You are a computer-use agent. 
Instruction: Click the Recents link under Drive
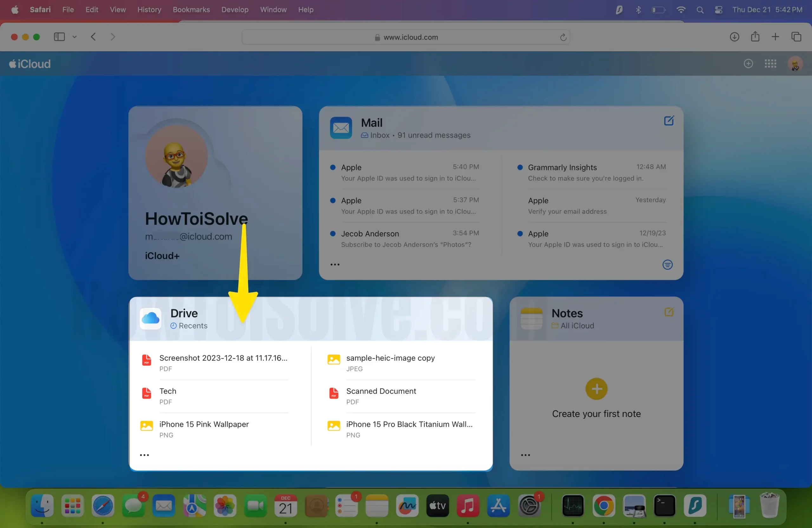click(x=189, y=326)
